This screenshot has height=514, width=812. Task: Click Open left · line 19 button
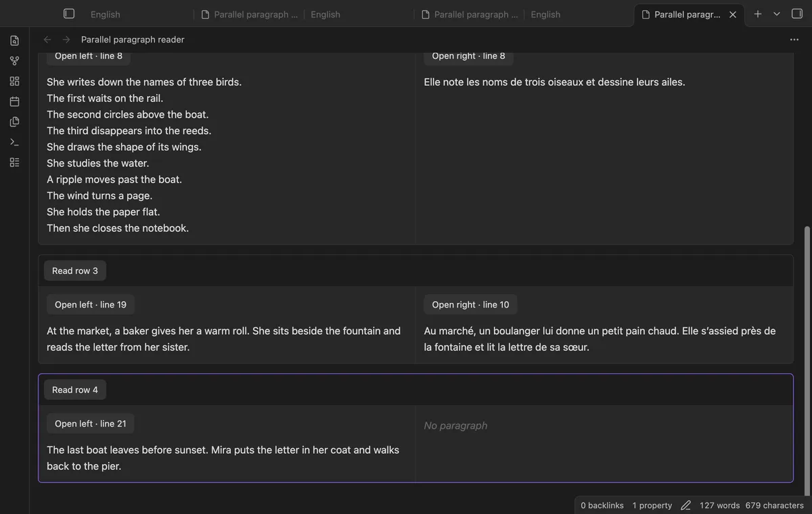pos(91,304)
